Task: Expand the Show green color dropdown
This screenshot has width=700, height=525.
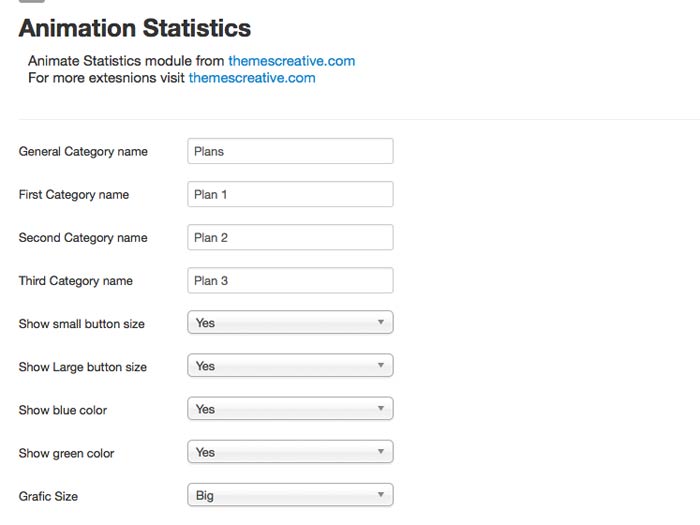Action: pos(290,452)
